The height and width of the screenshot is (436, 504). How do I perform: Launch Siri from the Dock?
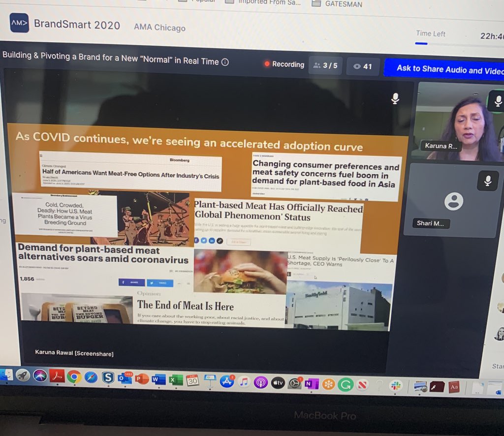point(40,375)
